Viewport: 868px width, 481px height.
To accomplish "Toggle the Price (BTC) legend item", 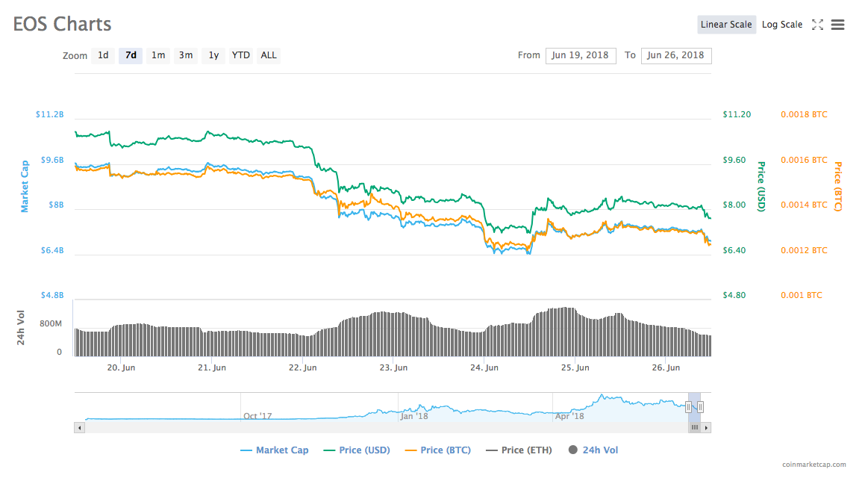I will [440, 450].
